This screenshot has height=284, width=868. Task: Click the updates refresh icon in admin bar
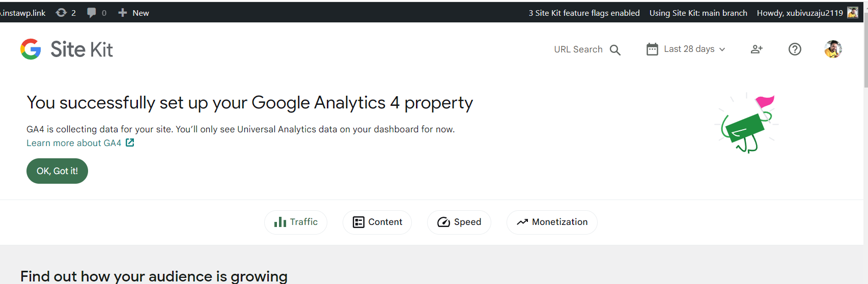[61, 13]
